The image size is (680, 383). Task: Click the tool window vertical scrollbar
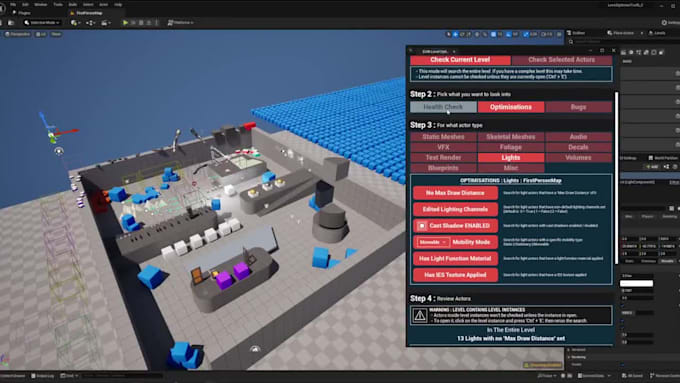[x=616, y=177]
